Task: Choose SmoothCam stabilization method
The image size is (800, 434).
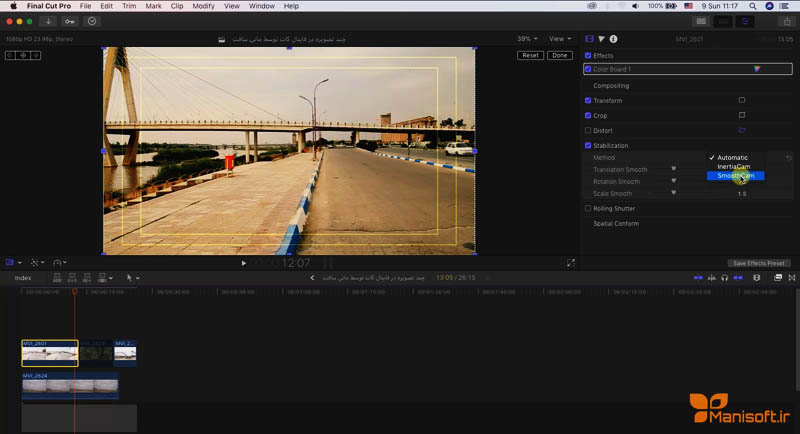Action: click(735, 176)
